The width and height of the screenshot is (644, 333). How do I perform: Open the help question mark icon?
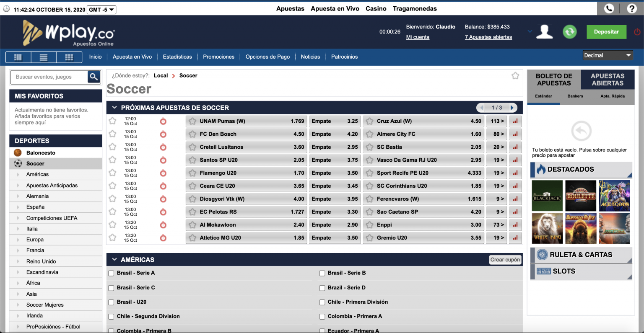632,8
